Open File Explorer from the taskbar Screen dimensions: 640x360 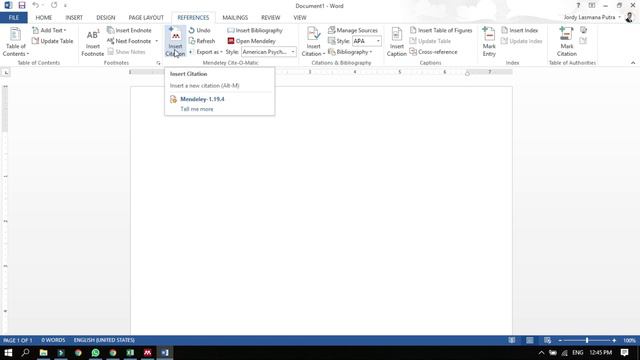(x=43, y=353)
